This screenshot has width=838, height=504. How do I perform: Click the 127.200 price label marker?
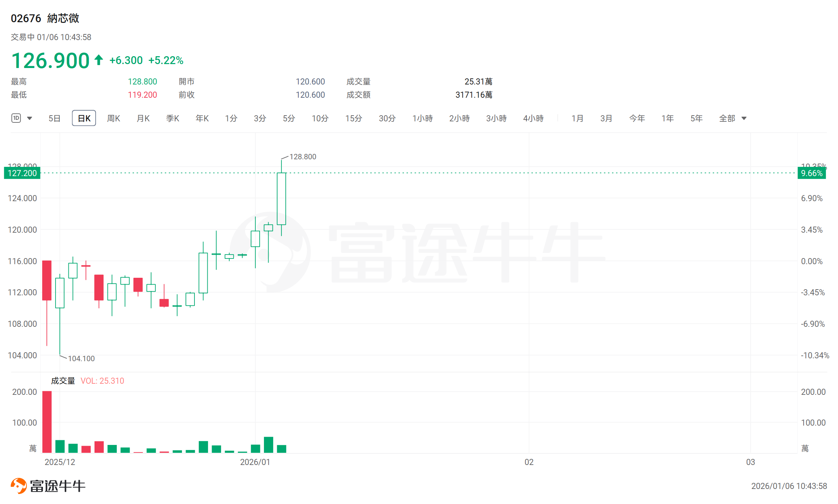(x=22, y=173)
